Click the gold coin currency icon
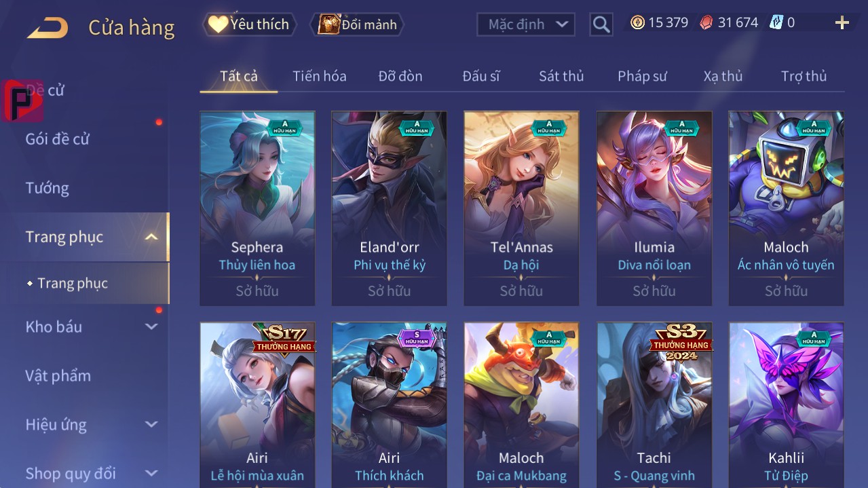 [637, 22]
